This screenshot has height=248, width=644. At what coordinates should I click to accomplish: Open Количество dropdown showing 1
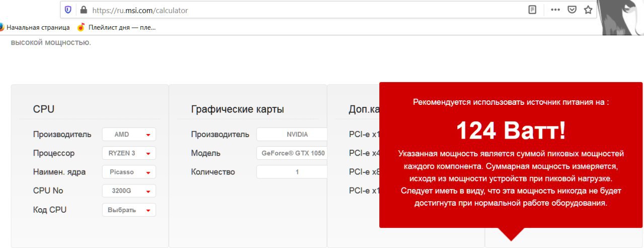coord(292,172)
